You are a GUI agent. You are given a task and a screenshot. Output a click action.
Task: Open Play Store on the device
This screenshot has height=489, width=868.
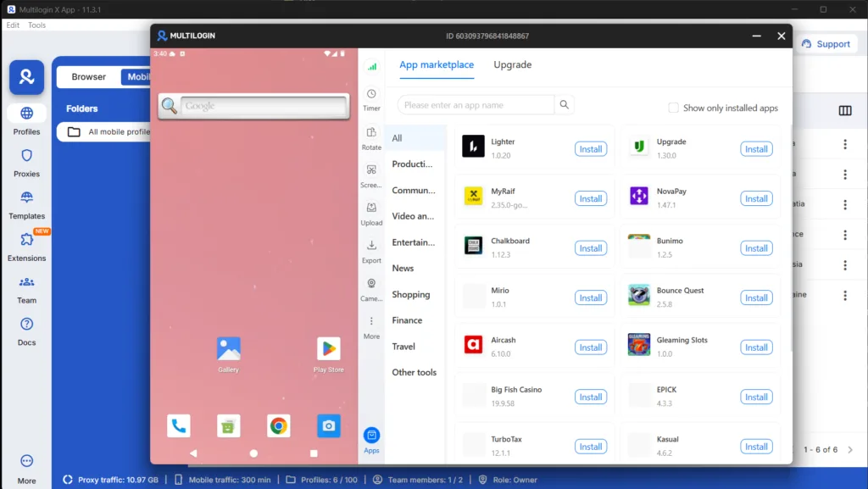(328, 350)
